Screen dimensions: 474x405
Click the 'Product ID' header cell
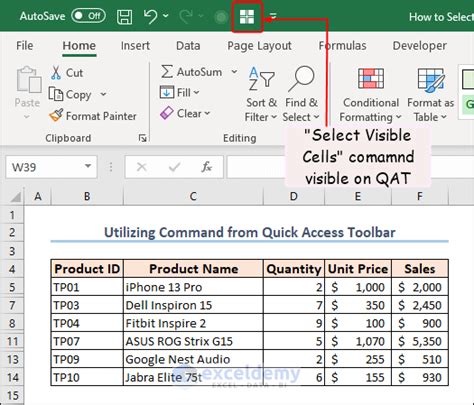click(x=87, y=269)
